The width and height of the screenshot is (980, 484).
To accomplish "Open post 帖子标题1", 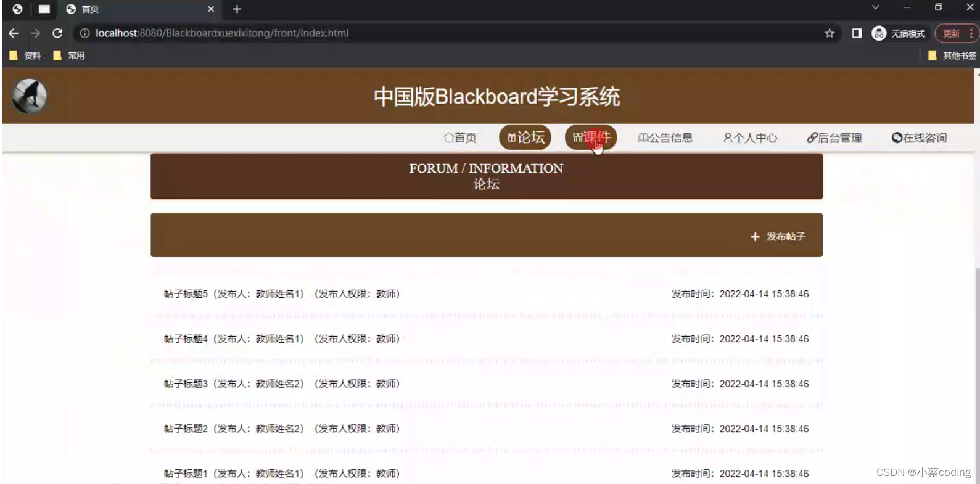I will tap(282, 474).
